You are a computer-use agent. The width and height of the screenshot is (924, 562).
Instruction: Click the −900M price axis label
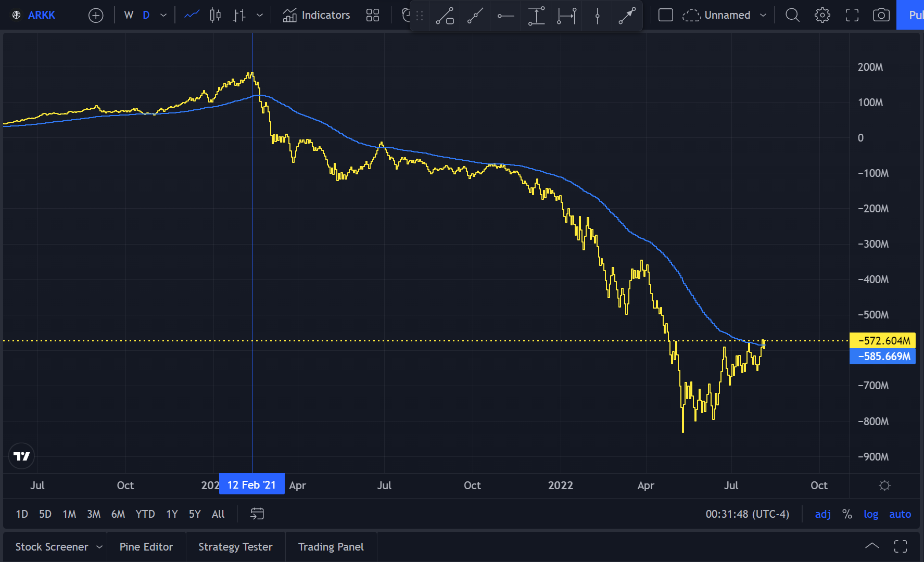click(873, 457)
